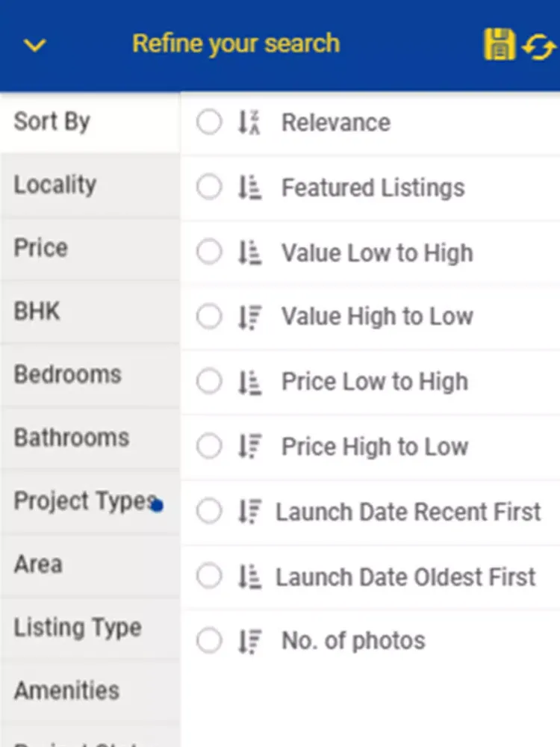
Task: Open the Listing Type filter tab
Action: 90,628
